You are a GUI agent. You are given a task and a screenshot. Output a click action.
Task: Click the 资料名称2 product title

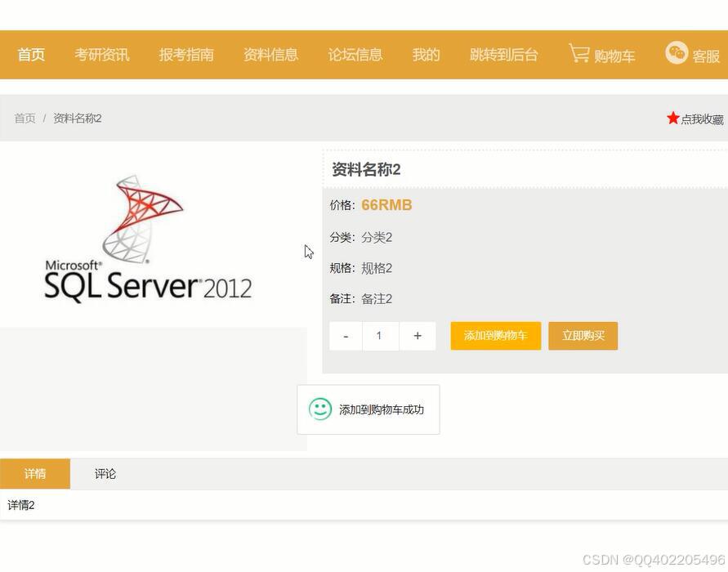point(366,169)
